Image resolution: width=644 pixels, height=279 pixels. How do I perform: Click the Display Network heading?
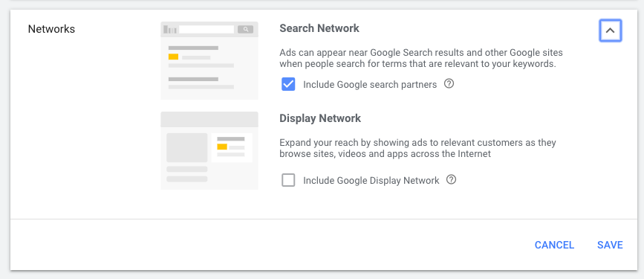(x=320, y=118)
